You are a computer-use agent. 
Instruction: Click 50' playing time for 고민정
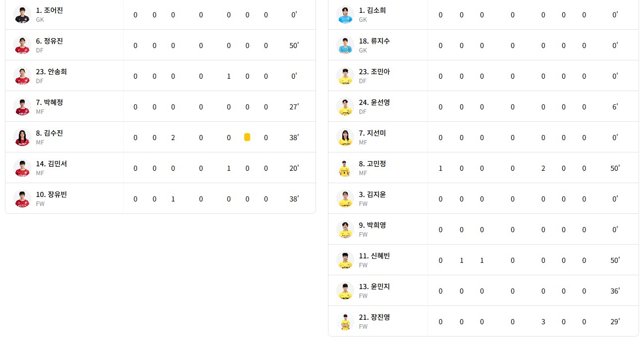pyautogui.click(x=615, y=168)
